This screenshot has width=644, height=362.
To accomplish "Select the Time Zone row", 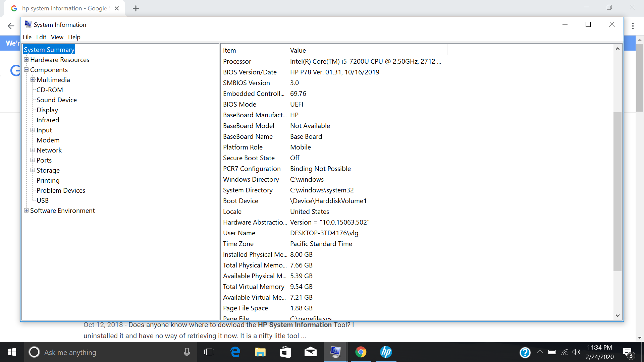I will (334, 244).
